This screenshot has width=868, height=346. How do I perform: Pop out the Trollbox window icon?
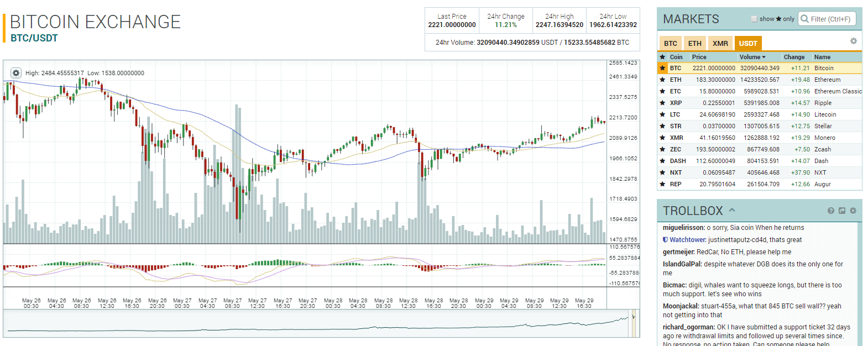pyautogui.click(x=842, y=211)
